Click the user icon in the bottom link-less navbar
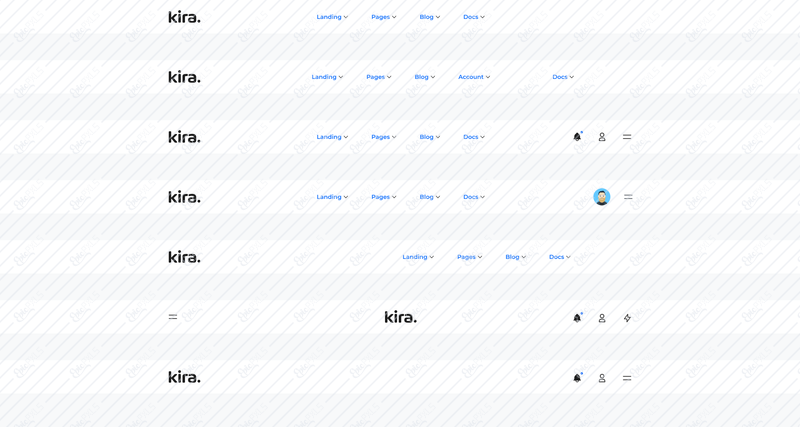The width and height of the screenshot is (800, 427). pyautogui.click(x=602, y=378)
